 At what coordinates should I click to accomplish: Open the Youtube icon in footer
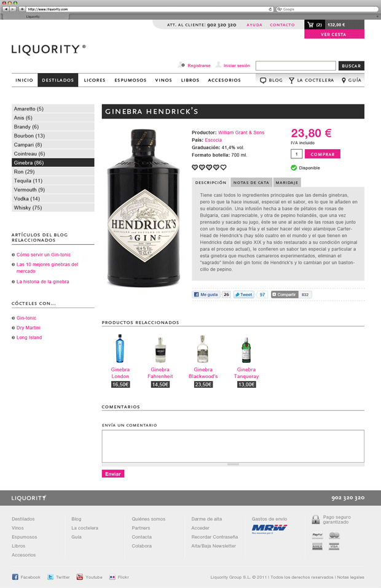point(79,577)
